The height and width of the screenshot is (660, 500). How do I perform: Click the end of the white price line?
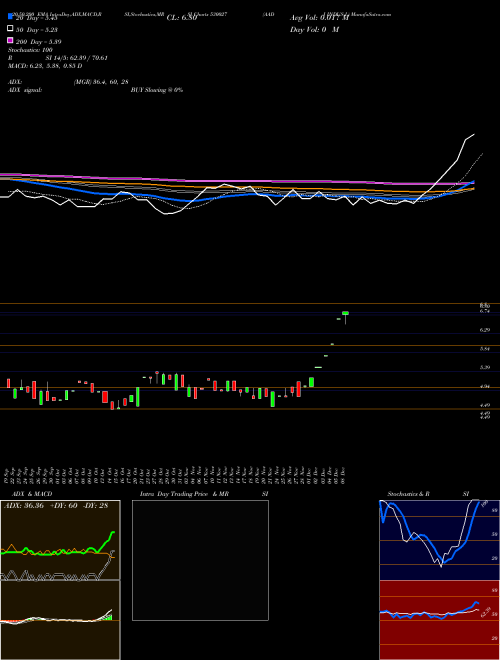point(474,135)
